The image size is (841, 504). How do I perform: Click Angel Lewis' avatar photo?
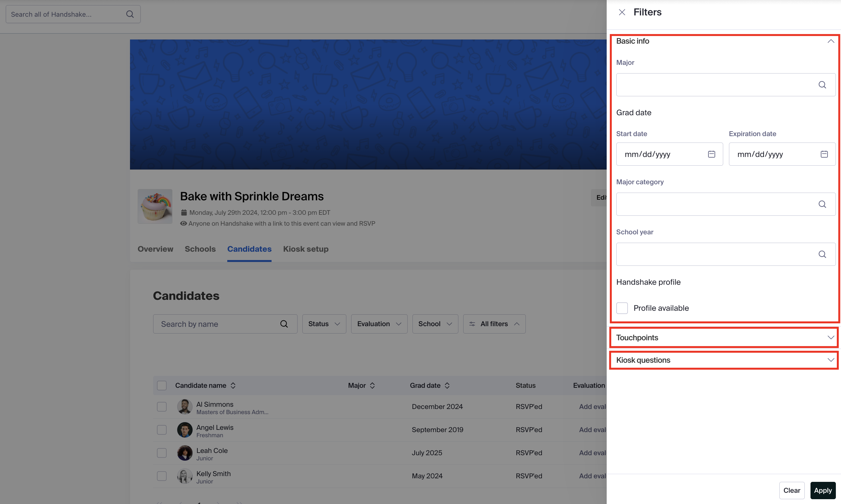pos(185,430)
